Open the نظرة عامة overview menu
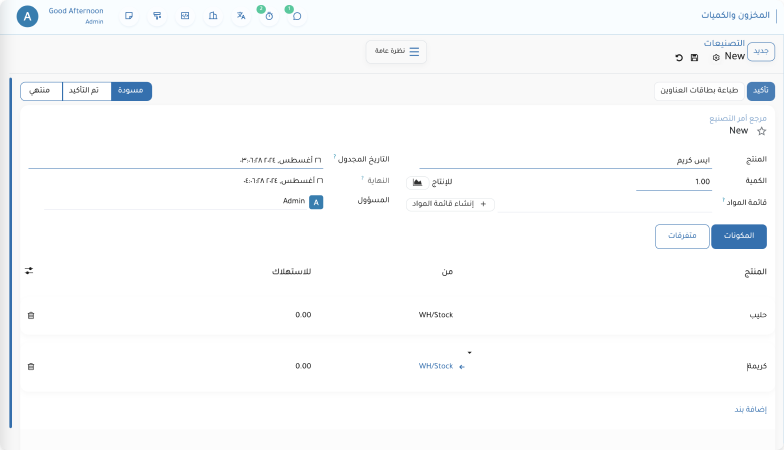784x450 pixels. [397, 51]
